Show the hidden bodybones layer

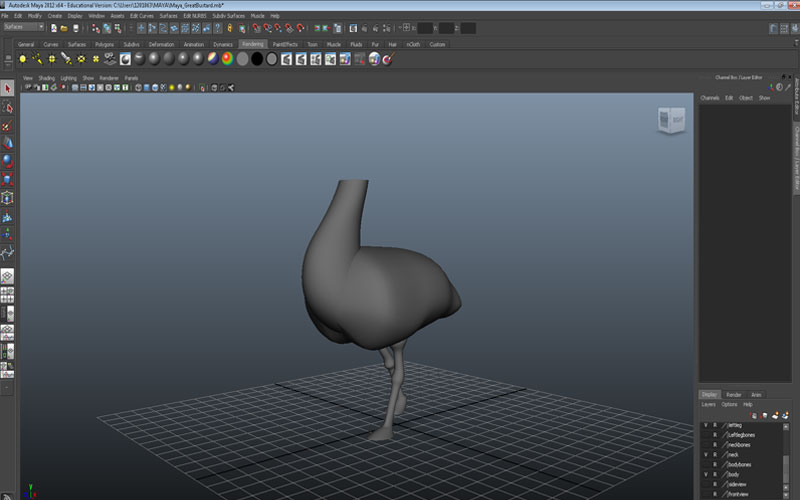pos(704,464)
